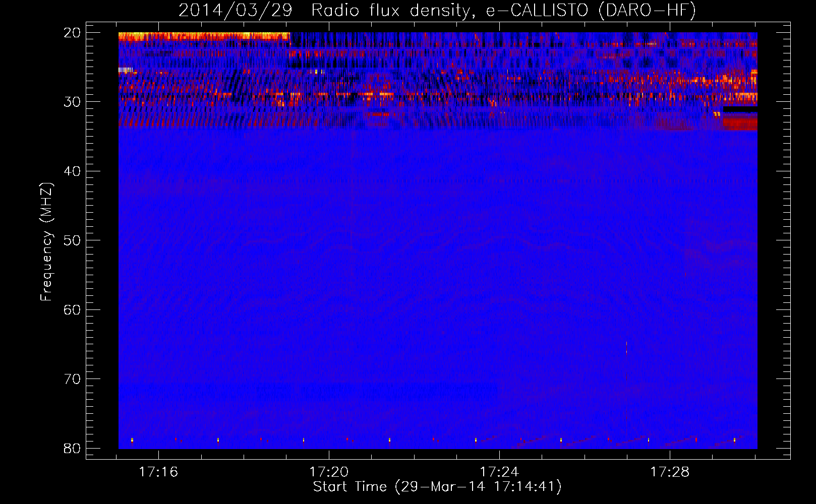This screenshot has height=504, width=816.
Task: Click the 17:28 time axis label
Action: click(670, 472)
